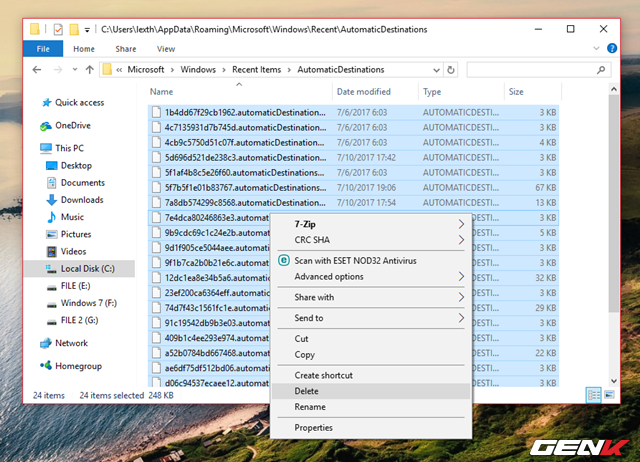Sort by the Name column header
Image resolution: width=640 pixels, height=462 pixels.
161,92
